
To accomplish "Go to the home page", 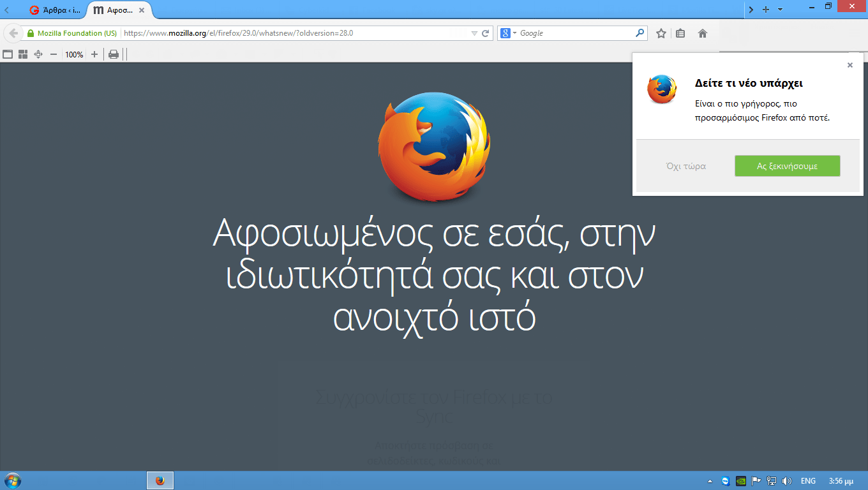I will 703,33.
